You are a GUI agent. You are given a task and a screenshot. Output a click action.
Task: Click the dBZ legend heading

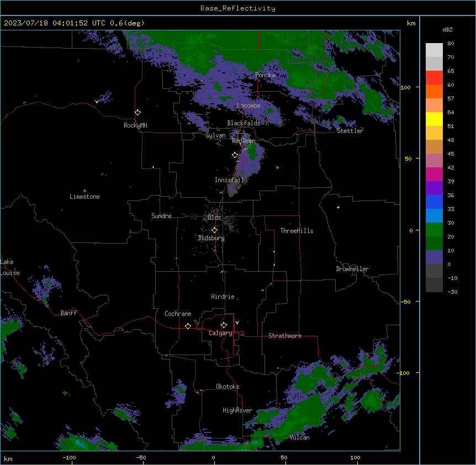coord(447,30)
